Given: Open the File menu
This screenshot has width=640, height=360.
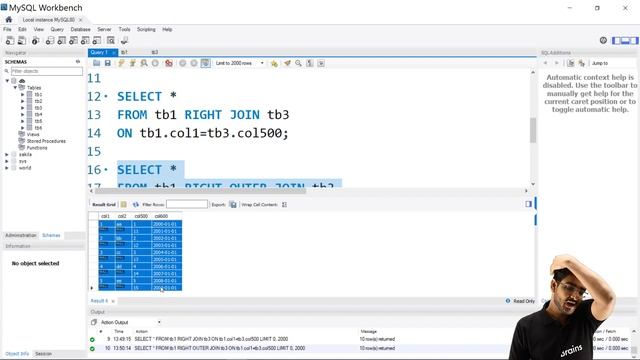Looking at the screenshot, I should tap(7, 29).
